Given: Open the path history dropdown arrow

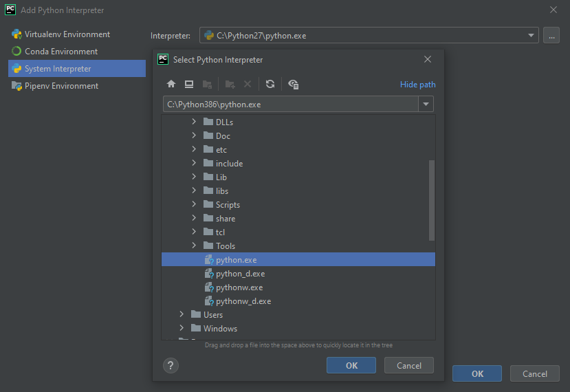Looking at the screenshot, I should 426,105.
